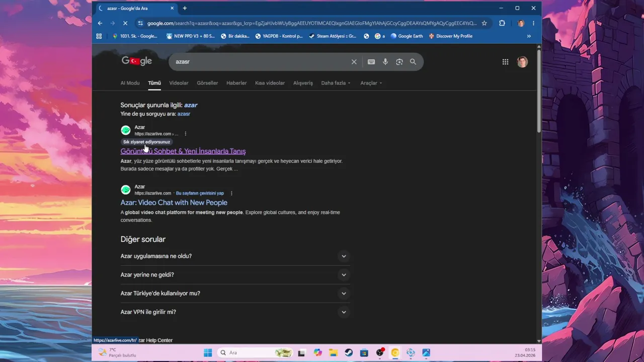Open a new browser tab
644x362 pixels.
pos(185,8)
